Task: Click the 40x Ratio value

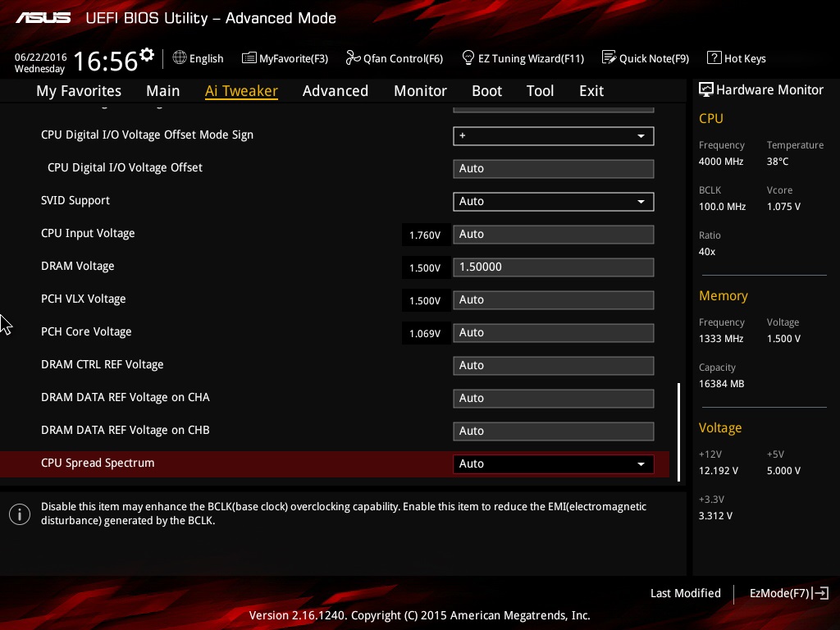Action: pos(706,252)
